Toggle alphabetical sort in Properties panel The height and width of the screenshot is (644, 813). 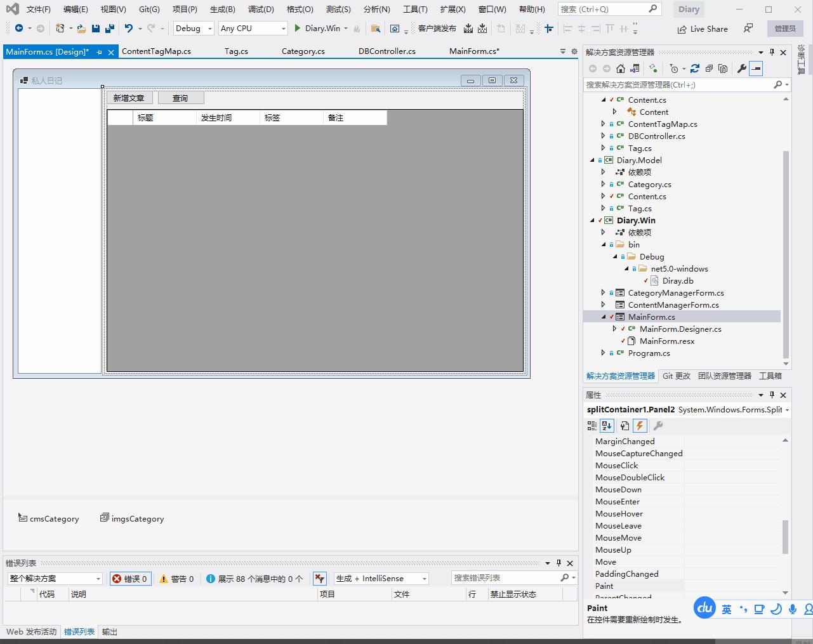tap(607, 426)
